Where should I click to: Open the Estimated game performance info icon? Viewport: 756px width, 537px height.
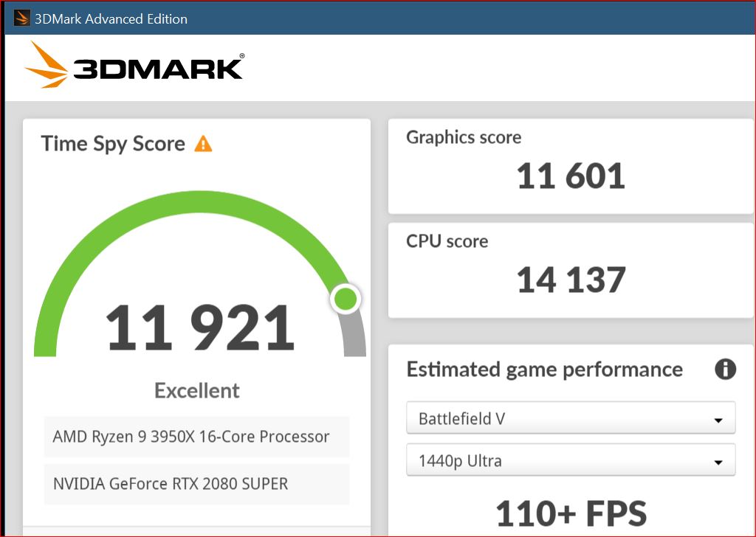(725, 370)
